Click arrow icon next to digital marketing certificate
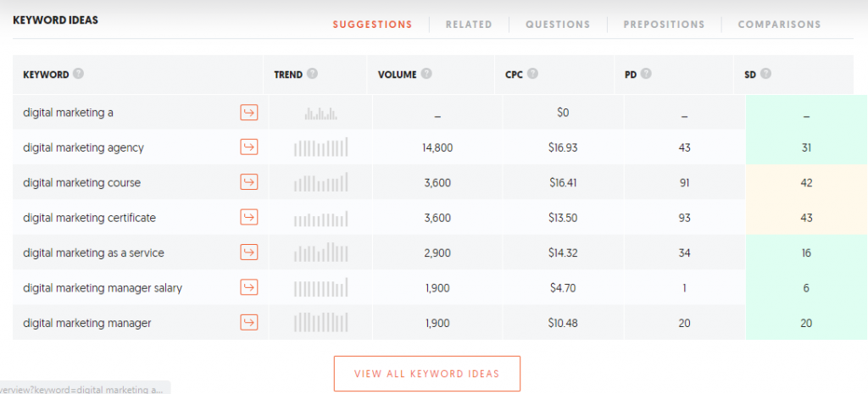Viewport: 868px width, 394px height. 249,218
